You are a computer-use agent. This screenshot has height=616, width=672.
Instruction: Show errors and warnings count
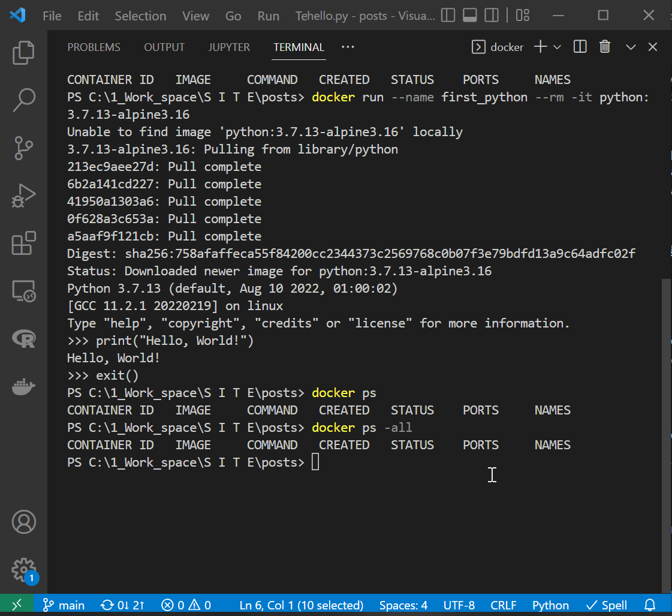point(186,605)
